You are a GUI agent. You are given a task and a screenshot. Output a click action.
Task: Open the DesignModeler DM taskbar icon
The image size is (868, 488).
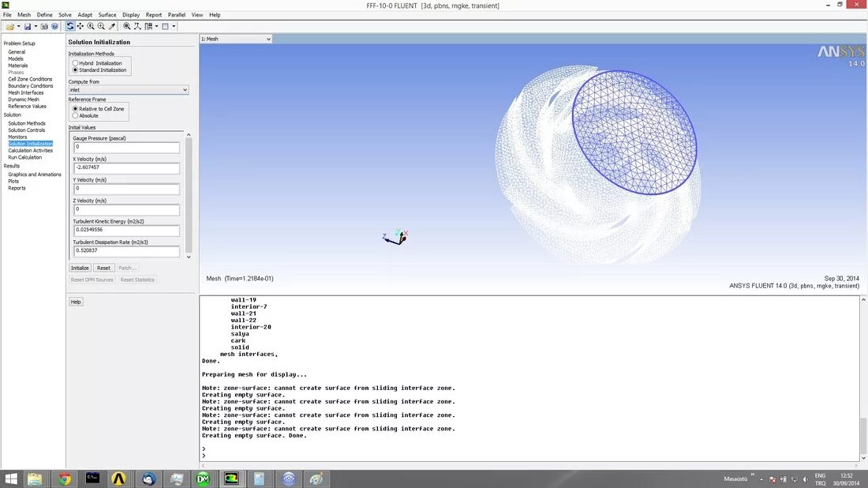[203, 479]
